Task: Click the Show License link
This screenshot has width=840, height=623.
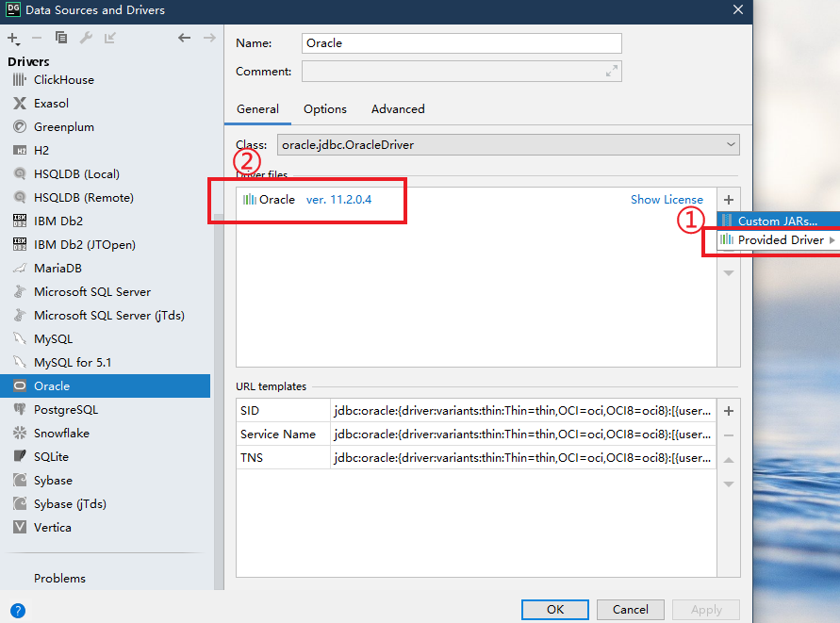Action: click(667, 200)
